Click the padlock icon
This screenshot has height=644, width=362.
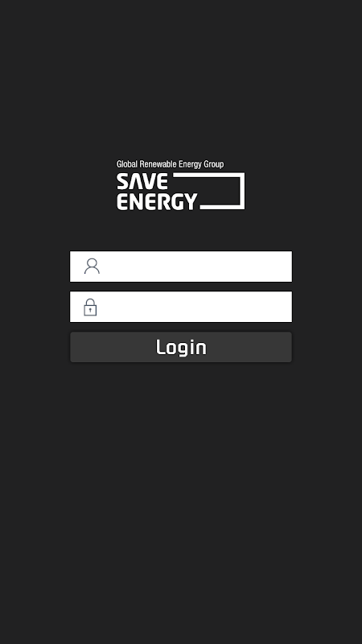[x=90, y=308]
